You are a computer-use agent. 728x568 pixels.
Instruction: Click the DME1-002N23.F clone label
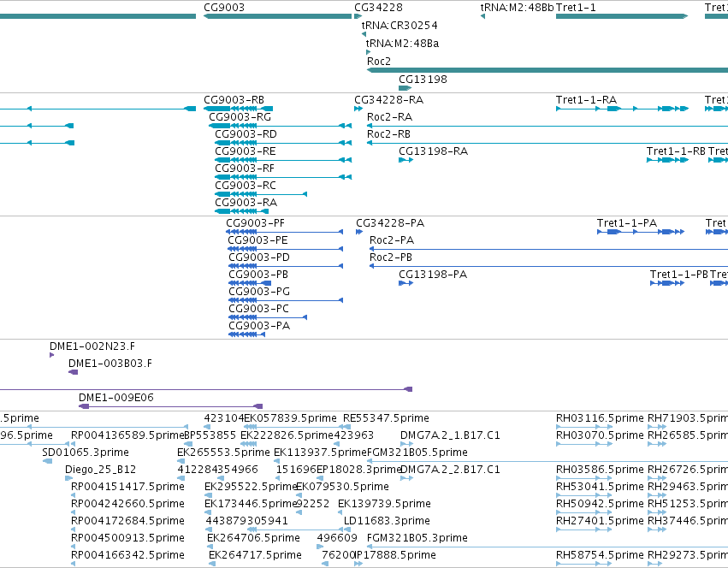click(92, 346)
